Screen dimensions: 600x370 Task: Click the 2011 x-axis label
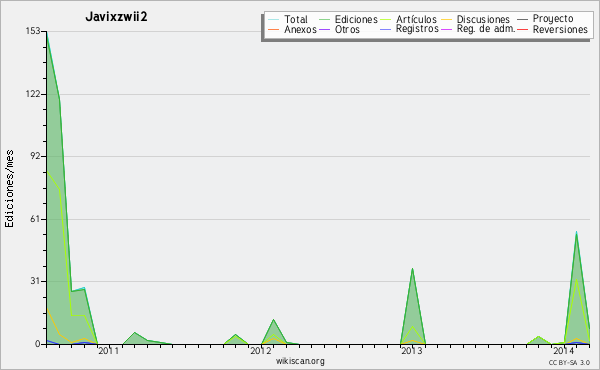[109, 350]
